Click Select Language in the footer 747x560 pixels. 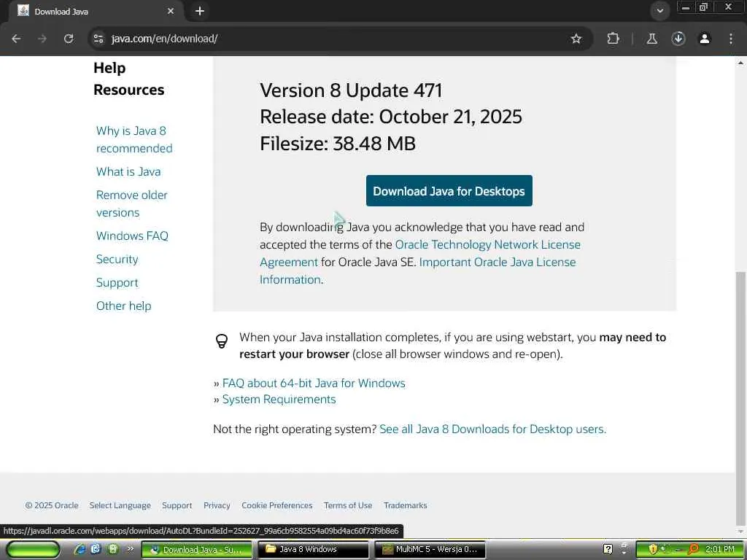(120, 505)
